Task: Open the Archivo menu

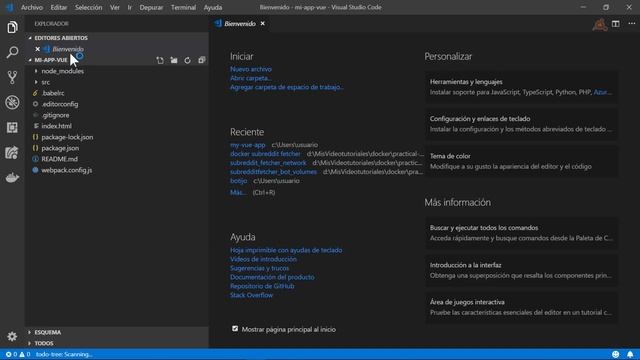Action: click(x=32, y=7)
